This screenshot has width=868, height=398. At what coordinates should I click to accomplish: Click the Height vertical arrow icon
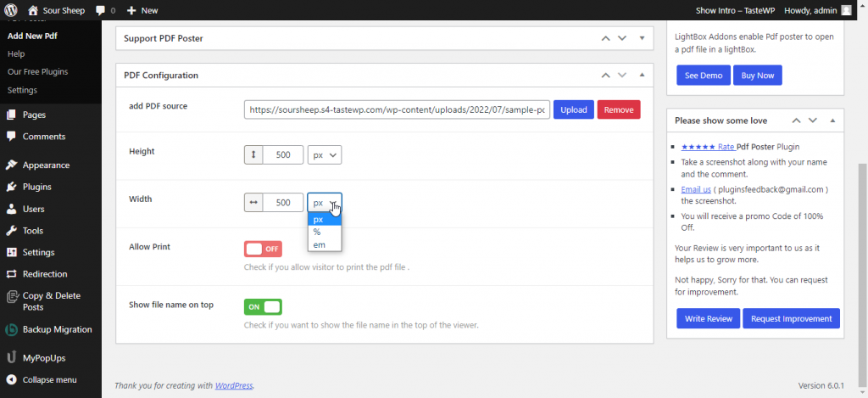pos(253,154)
